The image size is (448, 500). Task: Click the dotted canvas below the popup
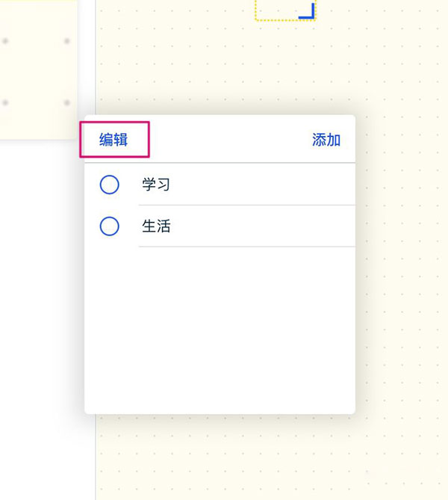pyautogui.click(x=224, y=456)
